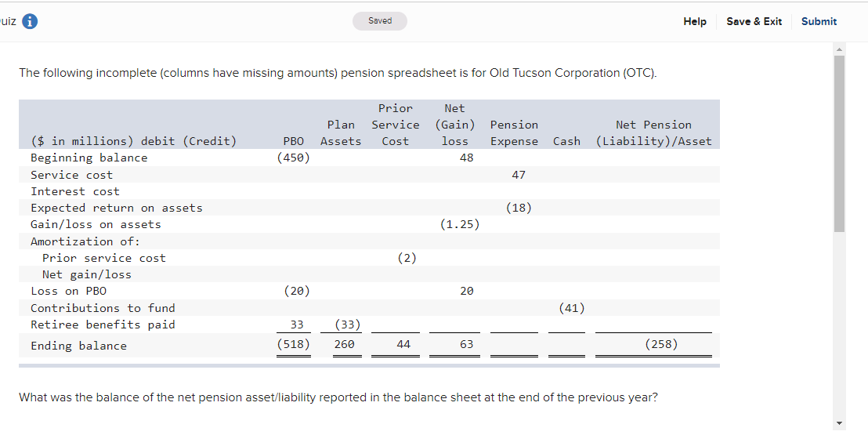868x446 pixels.
Task: Click beginning net loss value 48
Action: [x=467, y=158]
